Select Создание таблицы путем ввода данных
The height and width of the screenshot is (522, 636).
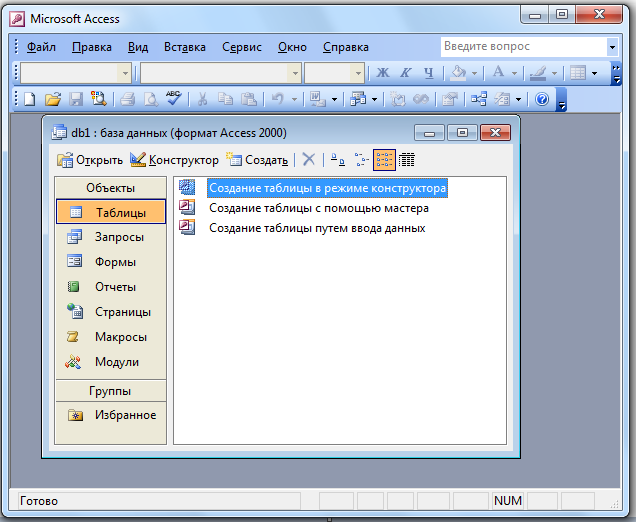[317, 228]
